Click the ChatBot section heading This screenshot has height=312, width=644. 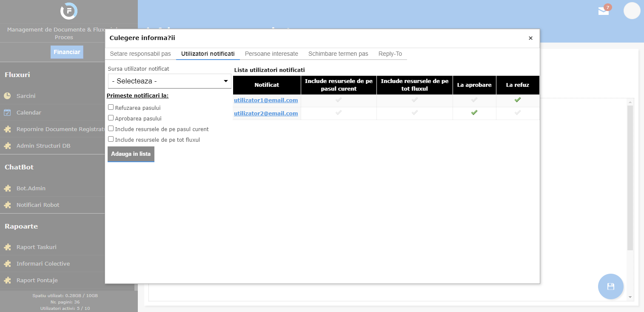point(19,167)
